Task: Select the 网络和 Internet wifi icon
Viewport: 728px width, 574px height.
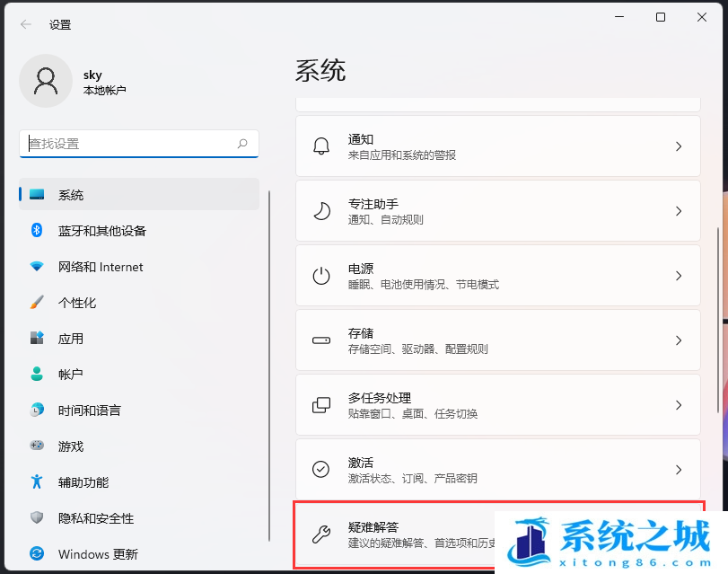Action: [37, 267]
